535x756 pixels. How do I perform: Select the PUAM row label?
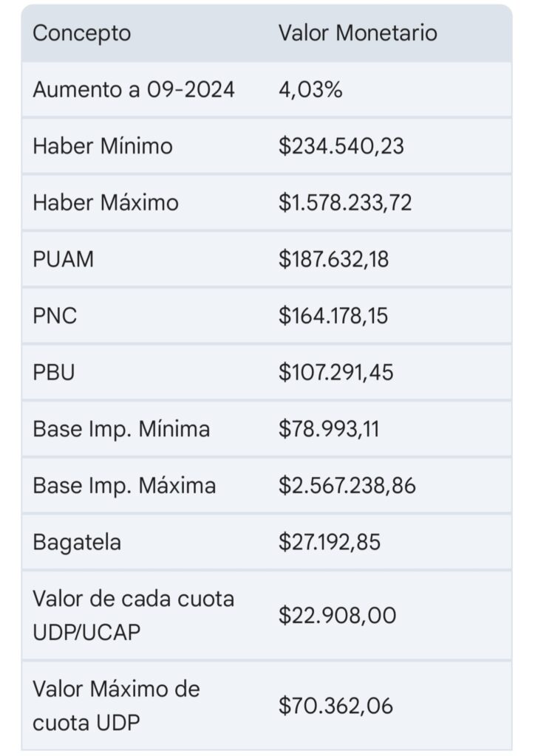[64, 259]
